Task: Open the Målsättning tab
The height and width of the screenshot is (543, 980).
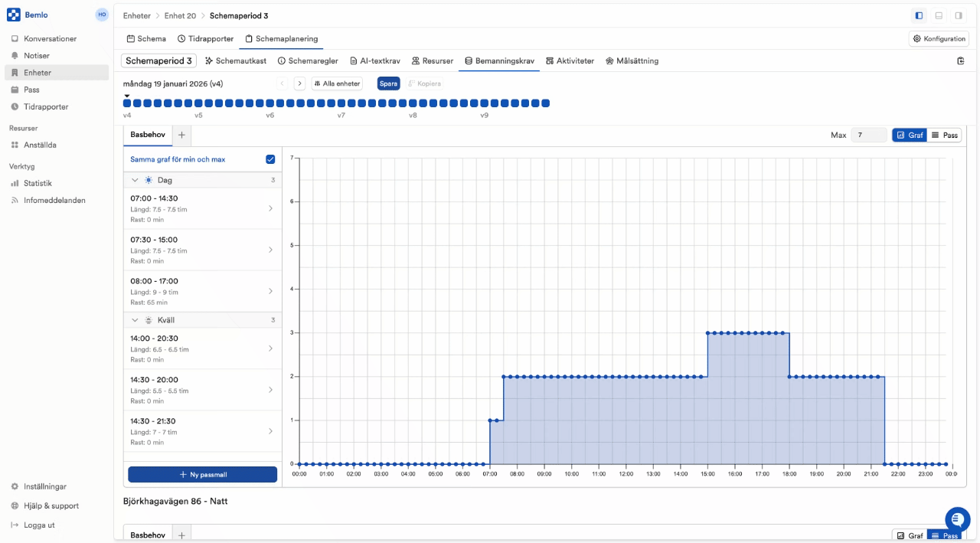Action: click(632, 61)
